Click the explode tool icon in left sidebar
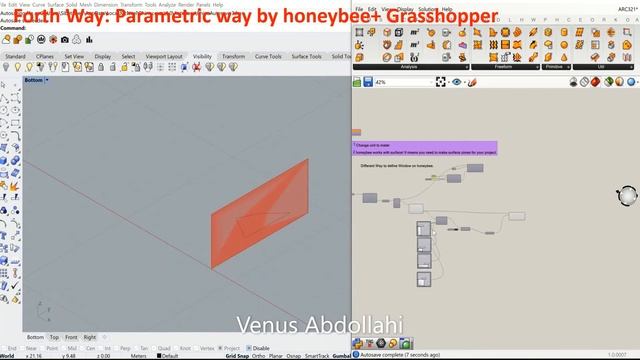This screenshot has height=360, width=640. click(x=15, y=186)
